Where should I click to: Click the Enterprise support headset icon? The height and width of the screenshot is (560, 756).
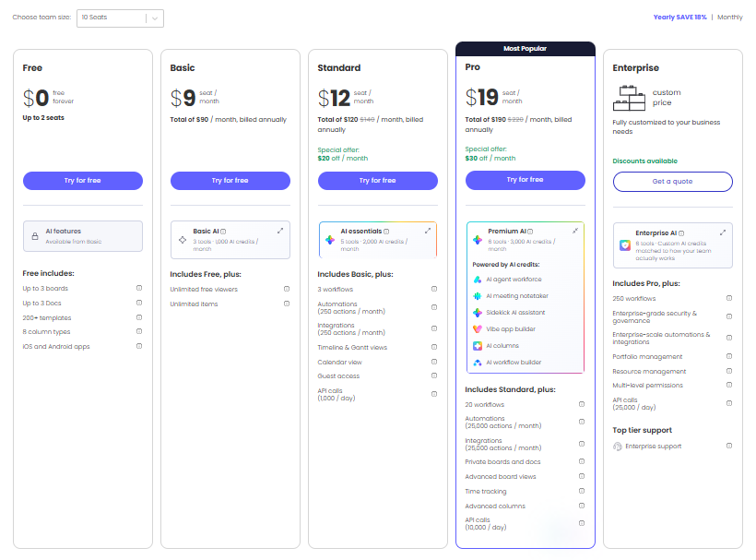click(x=617, y=447)
